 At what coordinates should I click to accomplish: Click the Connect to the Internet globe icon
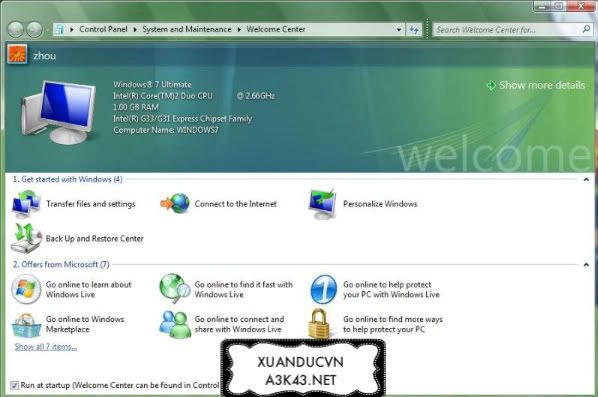click(175, 203)
